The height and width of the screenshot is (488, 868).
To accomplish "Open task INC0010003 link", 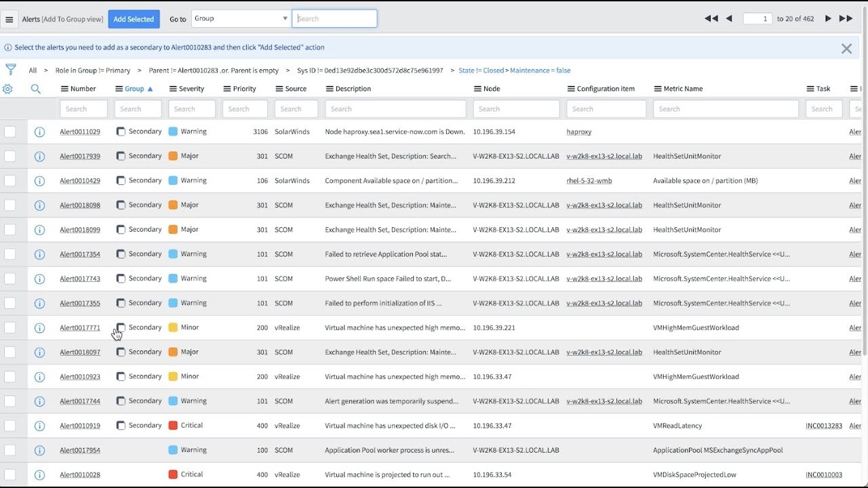I will [x=824, y=475].
